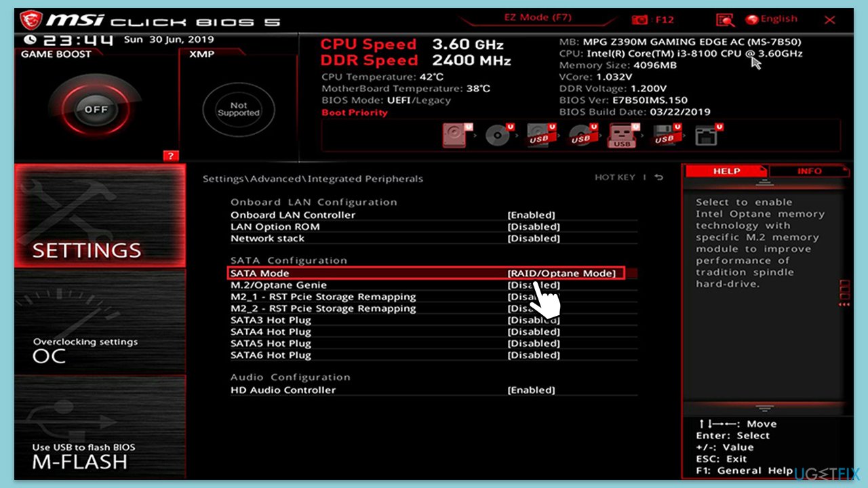This screenshot has width=868, height=488.
Task: Open the LAN Option ROM Disabled value
Action: (534, 226)
